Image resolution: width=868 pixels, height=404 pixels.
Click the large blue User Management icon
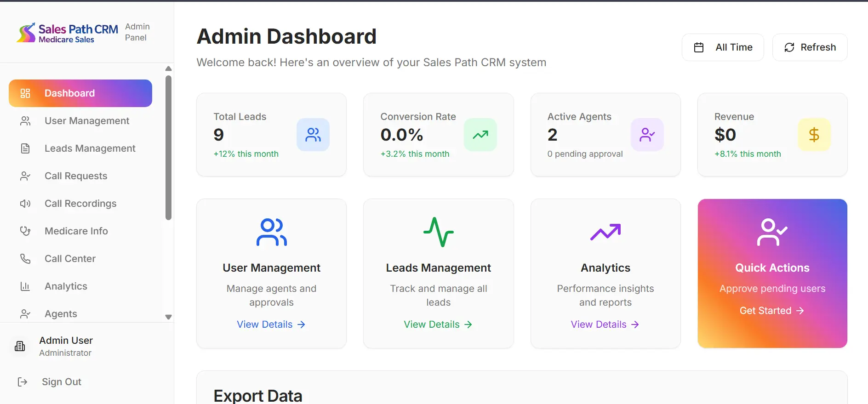[271, 232]
